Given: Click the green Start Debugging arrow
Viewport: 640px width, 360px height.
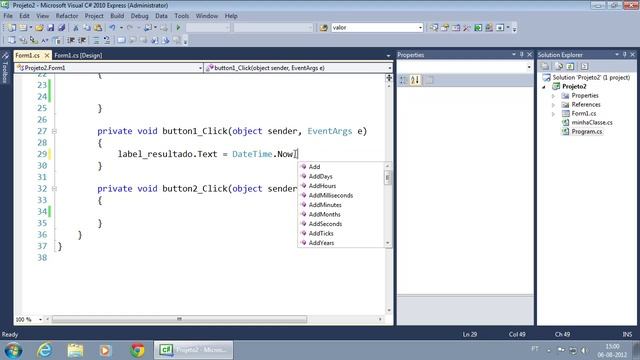Looking at the screenshot, I should click(178, 28).
